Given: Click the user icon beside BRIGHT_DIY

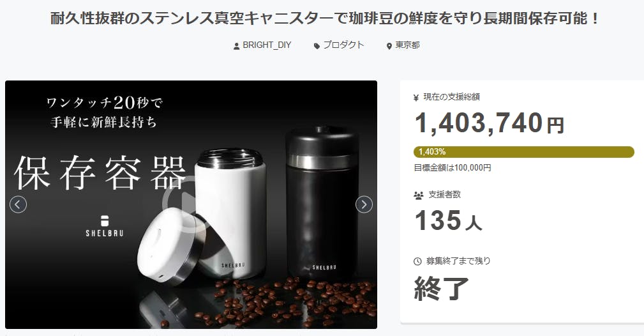Looking at the screenshot, I should 237,46.
